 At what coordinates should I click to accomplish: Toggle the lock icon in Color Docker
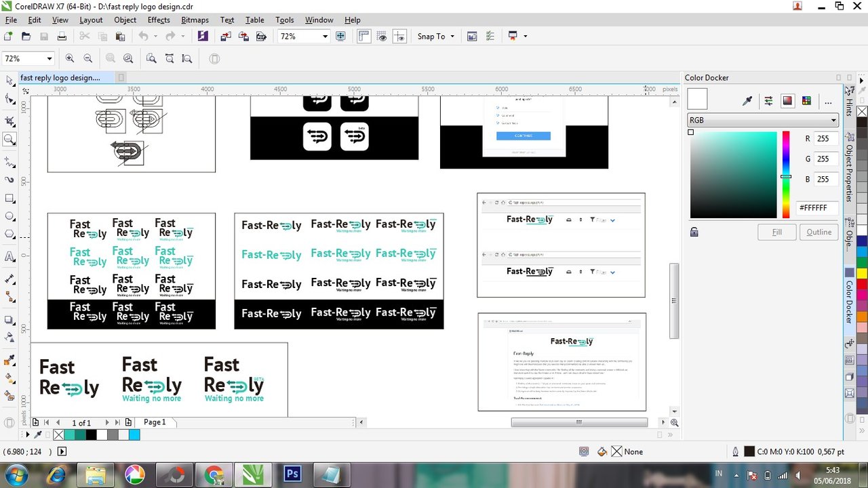[694, 232]
